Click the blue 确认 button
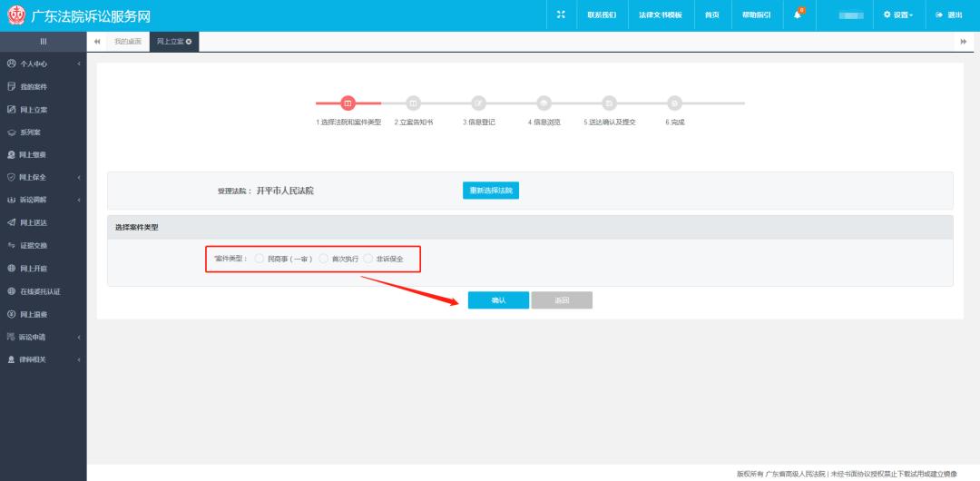 [498, 300]
